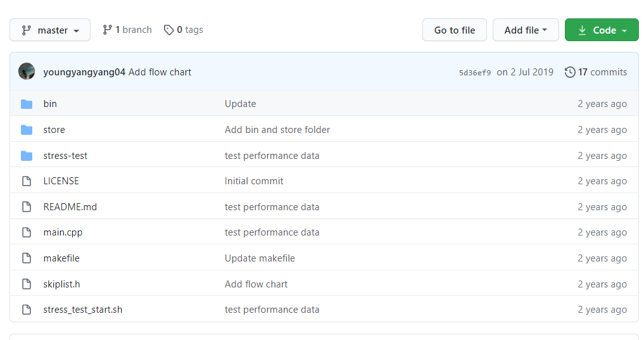Screen dimensions: 644x340
Task: Click the commit history clock icon
Action: point(570,72)
